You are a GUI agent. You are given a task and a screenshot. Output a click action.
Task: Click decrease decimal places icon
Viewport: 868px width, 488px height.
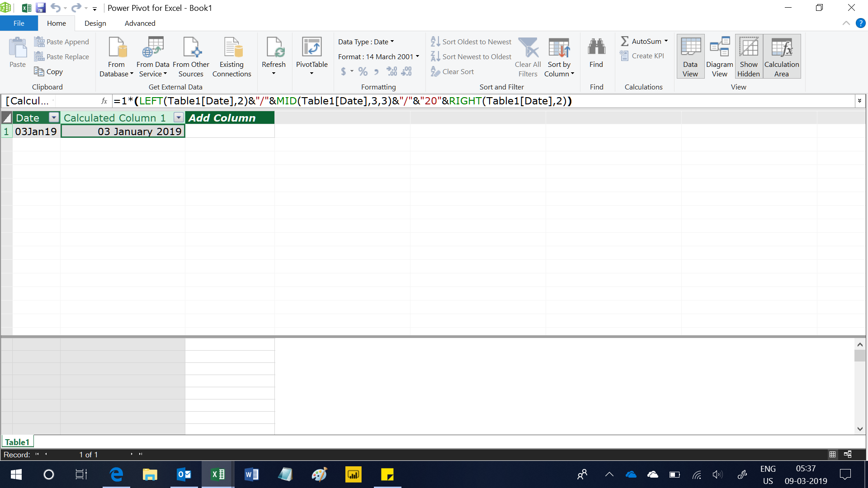click(406, 71)
